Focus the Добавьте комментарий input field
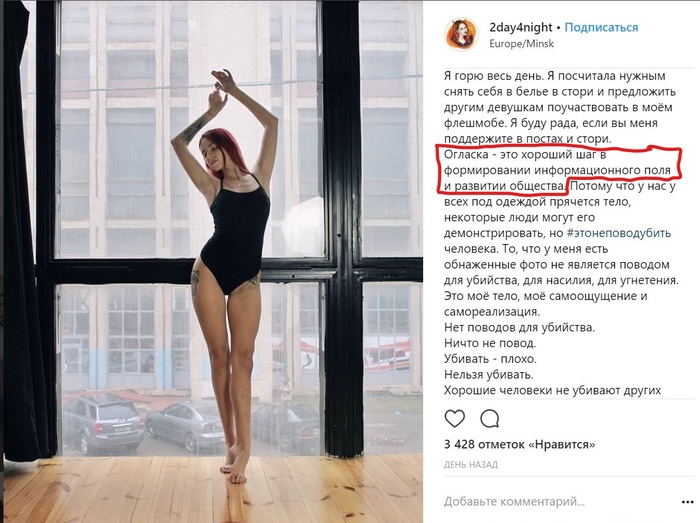This screenshot has height=523, width=700. pyautogui.click(x=558, y=502)
